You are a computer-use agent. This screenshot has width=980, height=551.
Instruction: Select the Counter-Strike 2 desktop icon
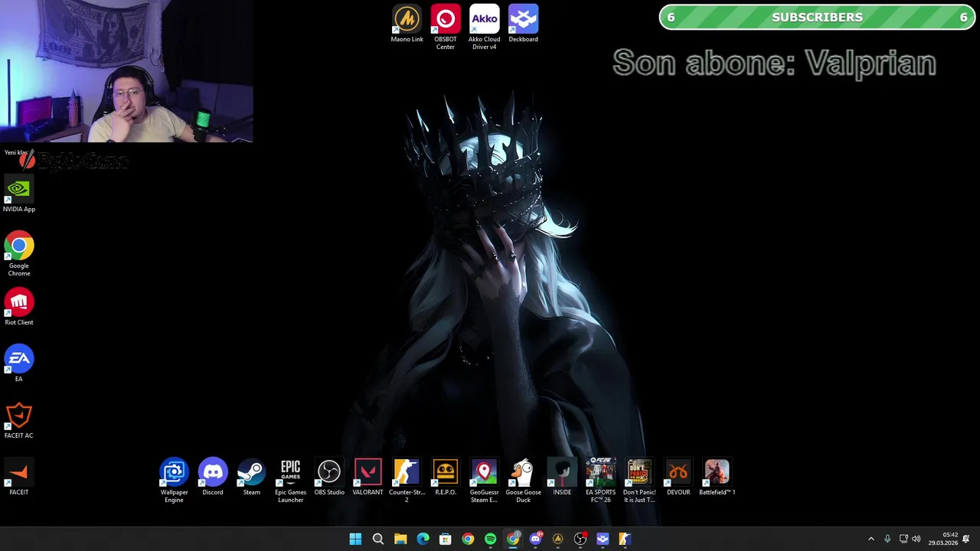click(407, 481)
